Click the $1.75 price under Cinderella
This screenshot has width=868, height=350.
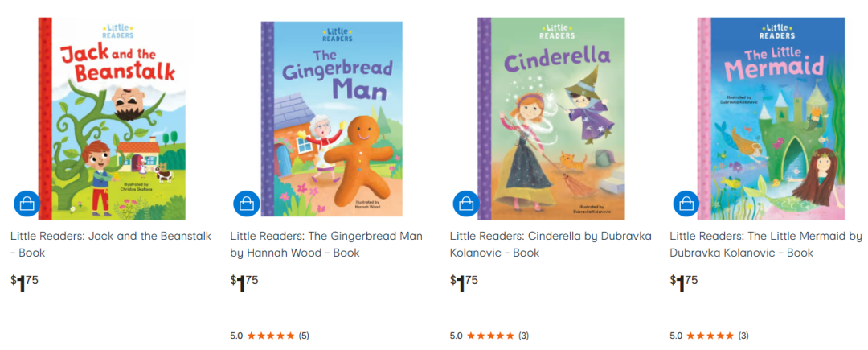[464, 282]
